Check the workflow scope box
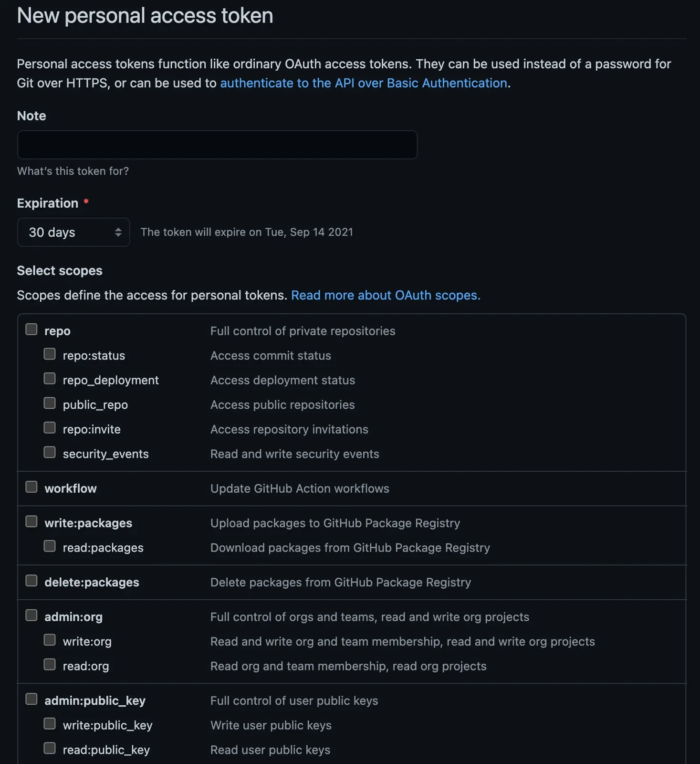Screen dimensions: 700x764 tap(31, 487)
